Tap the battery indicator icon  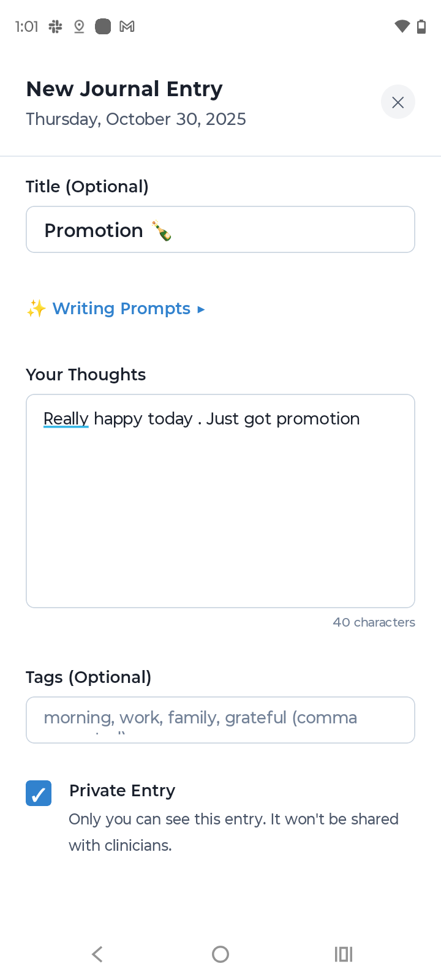(x=421, y=26)
